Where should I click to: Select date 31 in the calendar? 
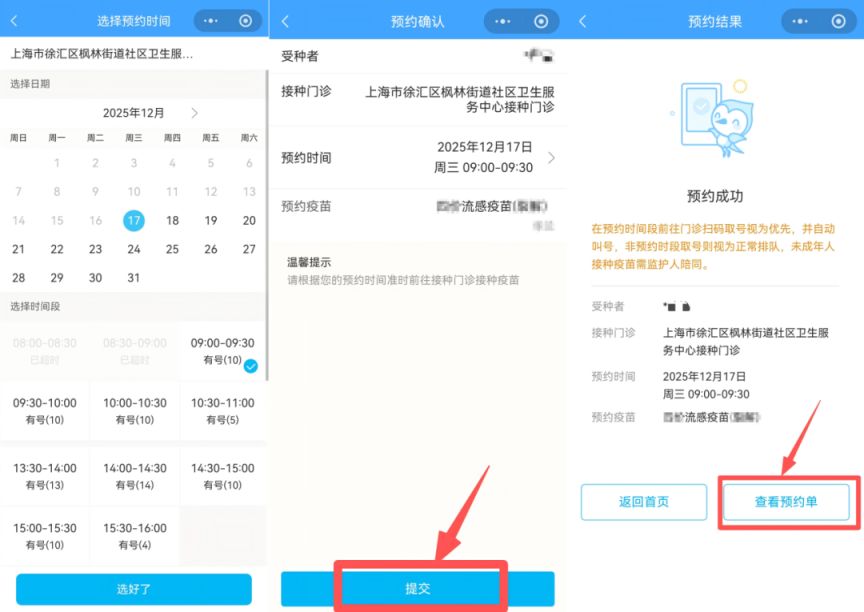(134, 278)
